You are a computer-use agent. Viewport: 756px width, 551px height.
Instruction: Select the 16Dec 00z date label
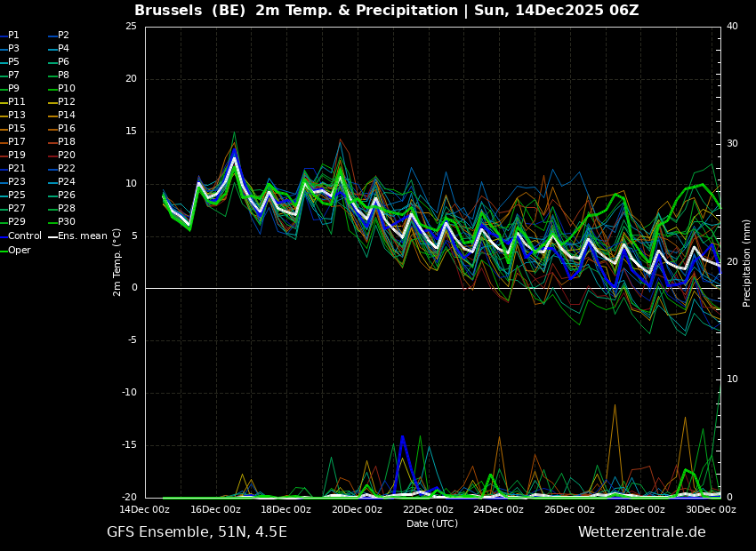[216, 509]
